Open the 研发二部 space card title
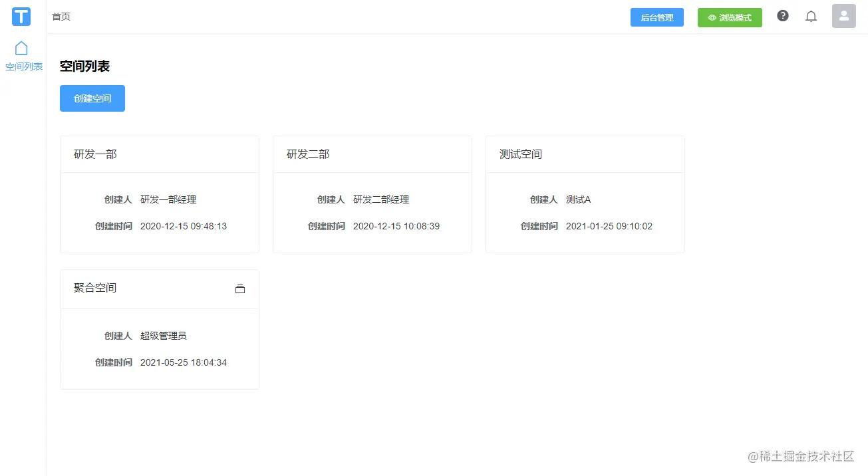 308,154
